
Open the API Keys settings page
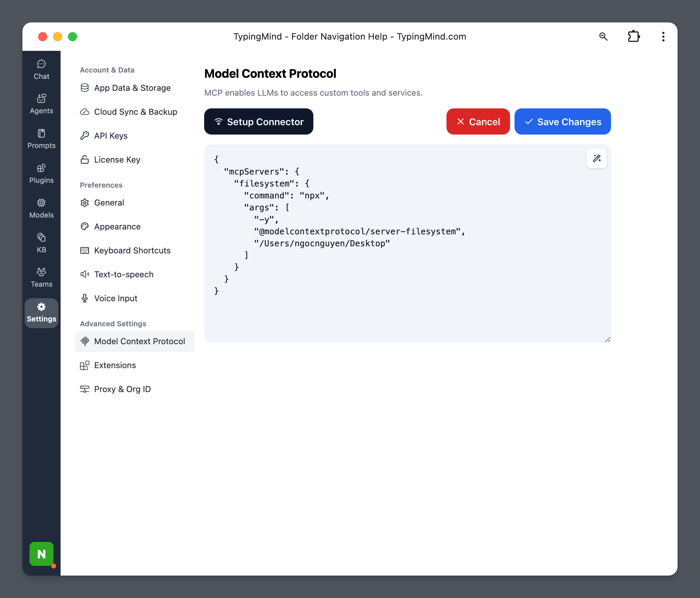111,136
